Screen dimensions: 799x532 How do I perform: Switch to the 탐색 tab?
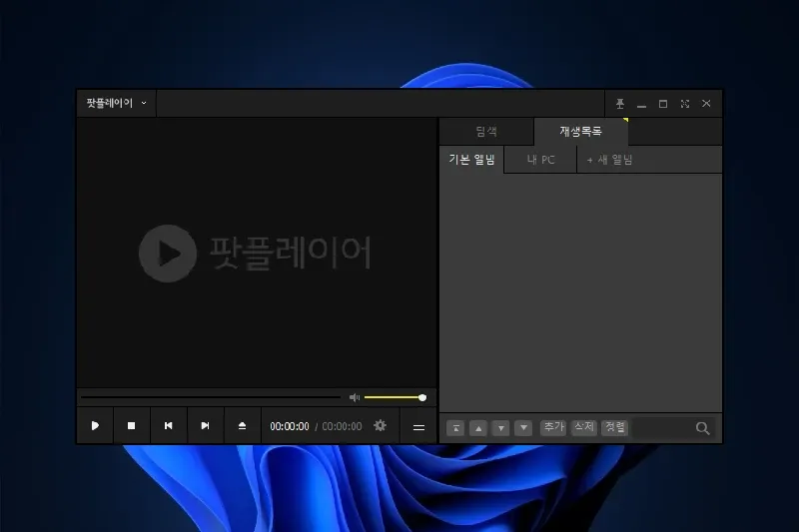[486, 132]
